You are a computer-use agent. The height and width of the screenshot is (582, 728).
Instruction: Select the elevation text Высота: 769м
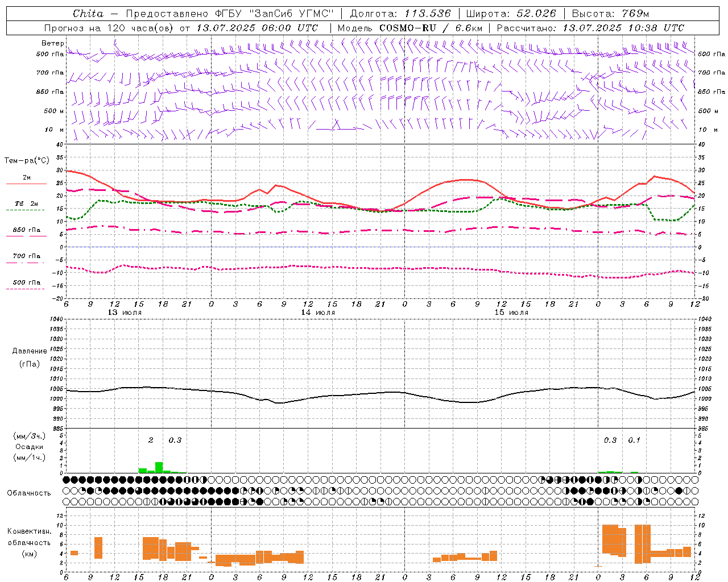(610, 14)
